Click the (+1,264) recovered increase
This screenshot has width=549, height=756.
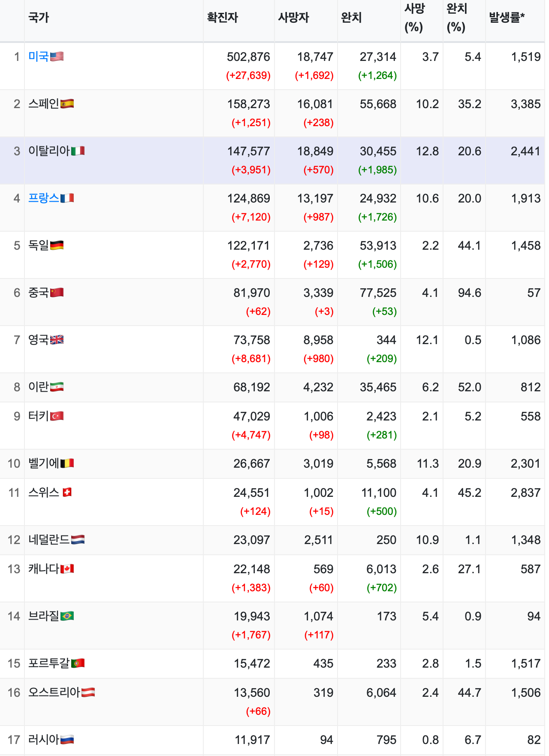pyautogui.click(x=377, y=76)
